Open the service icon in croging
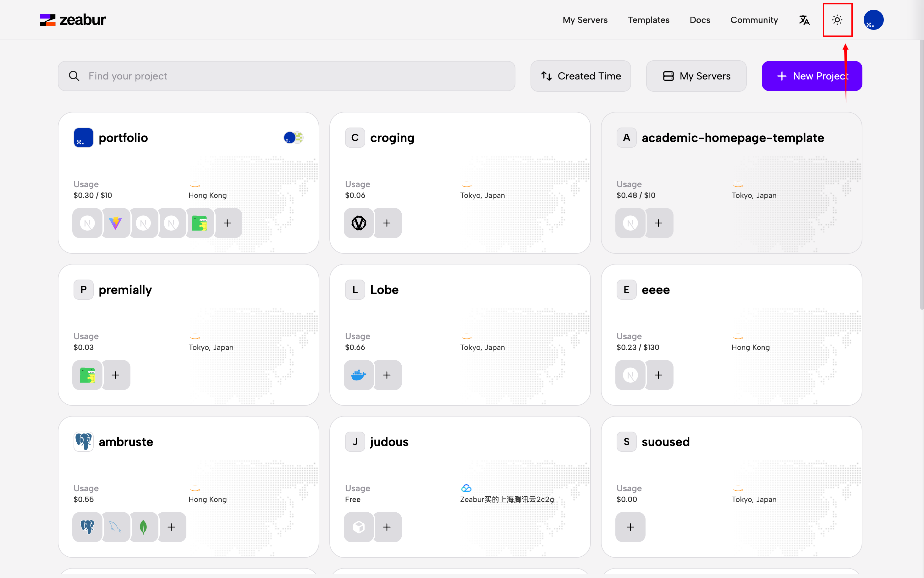 358,223
